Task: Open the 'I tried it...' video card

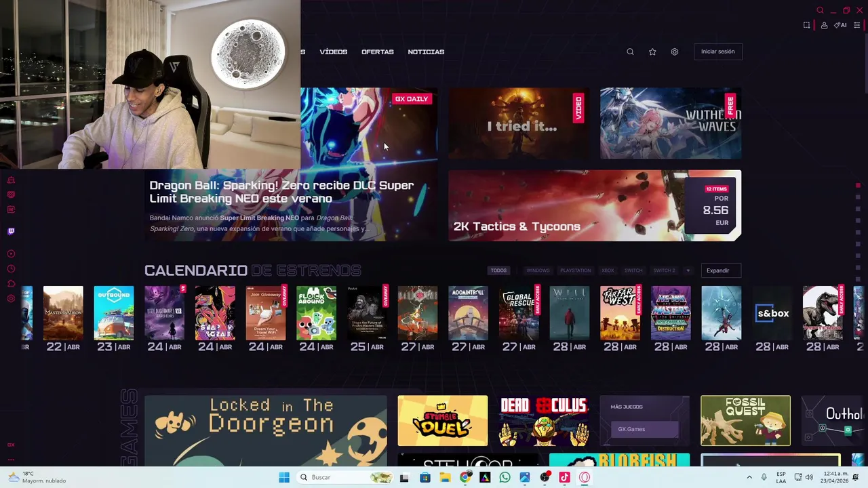Action: point(519,123)
